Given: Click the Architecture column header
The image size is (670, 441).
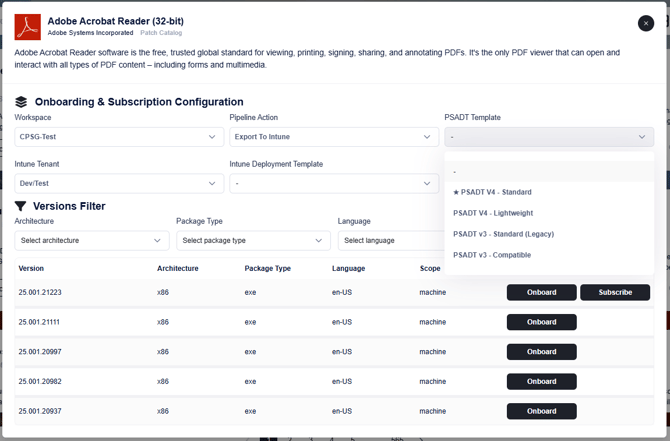Looking at the screenshot, I should click(x=178, y=268).
